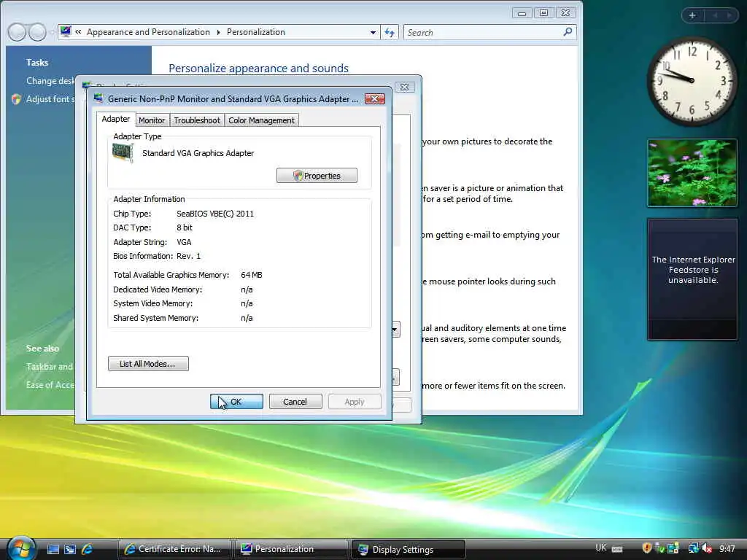Click the Search input field
The image size is (747, 560).
point(484,32)
